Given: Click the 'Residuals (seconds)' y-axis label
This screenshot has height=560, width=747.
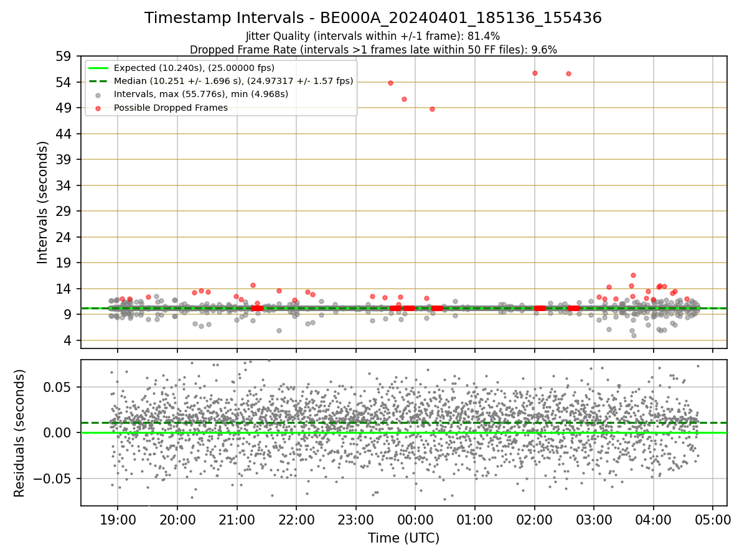Looking at the screenshot, I should (20, 433).
